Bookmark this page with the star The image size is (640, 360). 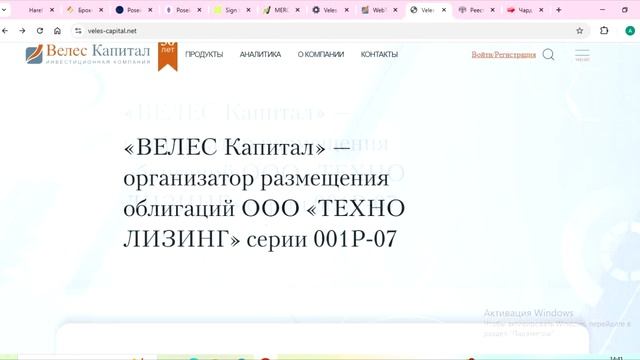point(579,31)
